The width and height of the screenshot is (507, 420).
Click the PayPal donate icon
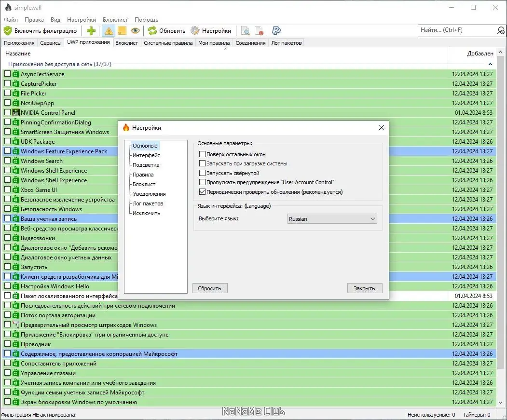276,31
